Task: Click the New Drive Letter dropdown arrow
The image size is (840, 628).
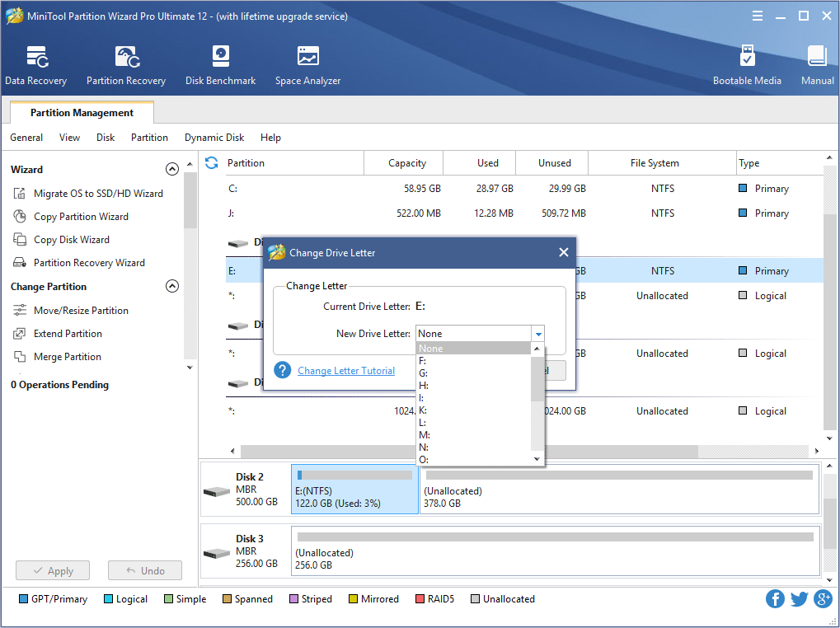Action: pos(537,334)
